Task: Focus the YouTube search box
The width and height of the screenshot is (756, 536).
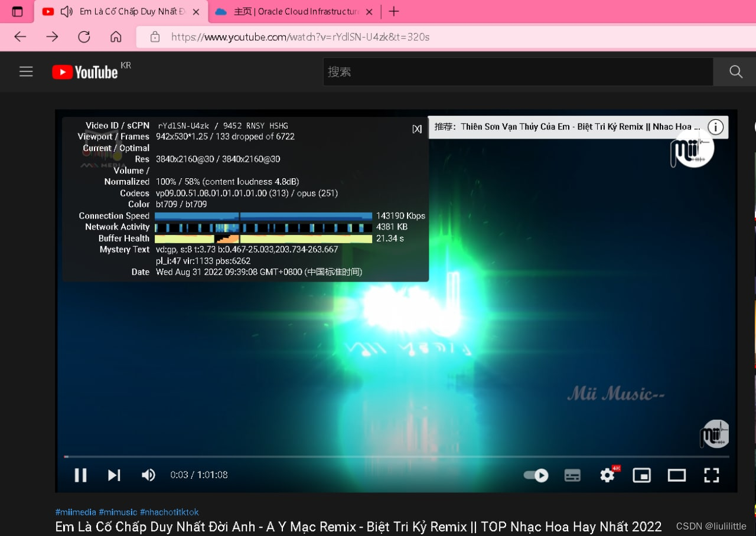Action: (518, 72)
